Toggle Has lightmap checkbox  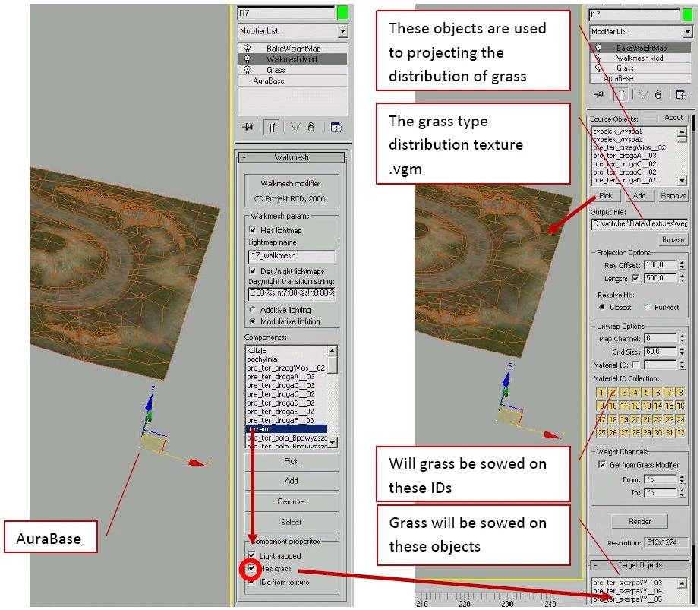(253, 229)
